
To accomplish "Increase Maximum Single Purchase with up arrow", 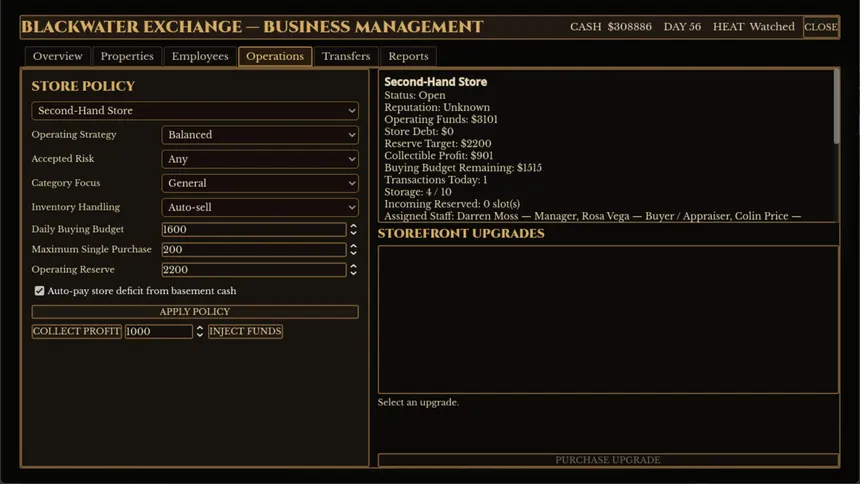I will (x=353, y=246).
